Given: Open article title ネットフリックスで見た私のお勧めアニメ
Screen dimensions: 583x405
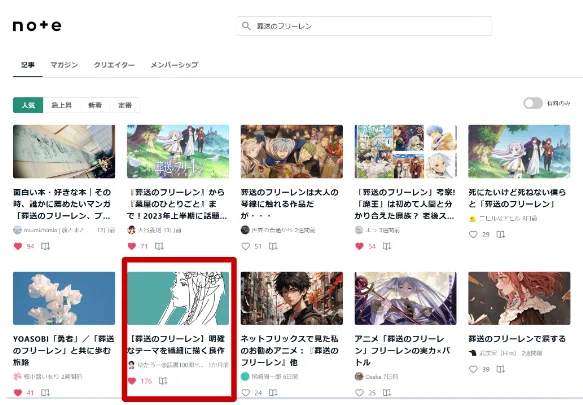Looking at the screenshot, I should click(290, 350).
